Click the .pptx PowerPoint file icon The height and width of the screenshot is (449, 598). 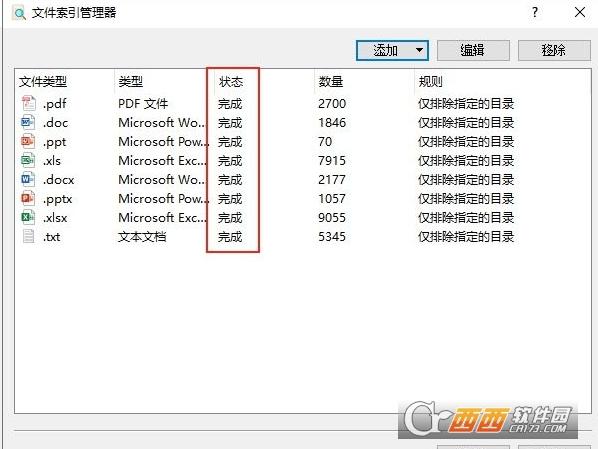[x=28, y=198]
